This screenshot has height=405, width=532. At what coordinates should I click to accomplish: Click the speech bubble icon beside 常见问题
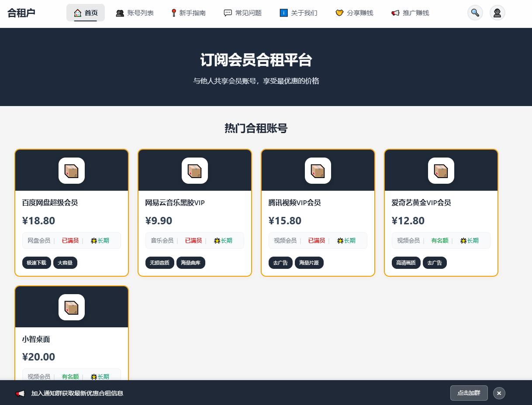(x=228, y=13)
